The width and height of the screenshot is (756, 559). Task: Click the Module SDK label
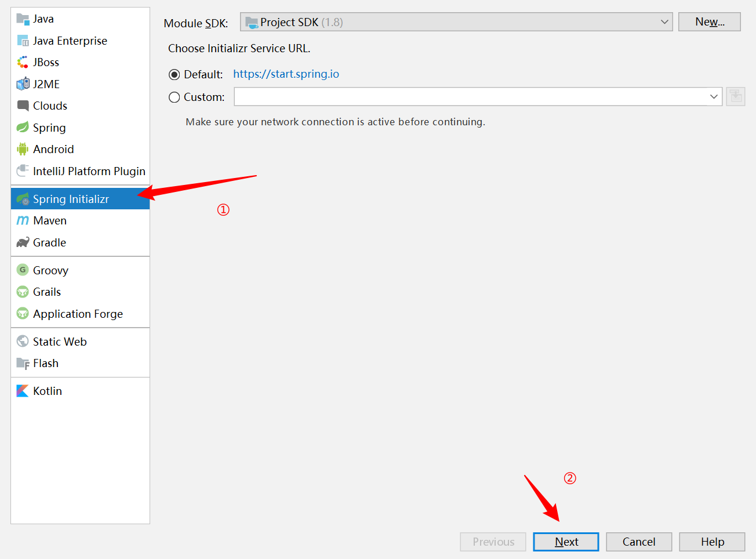[196, 23]
